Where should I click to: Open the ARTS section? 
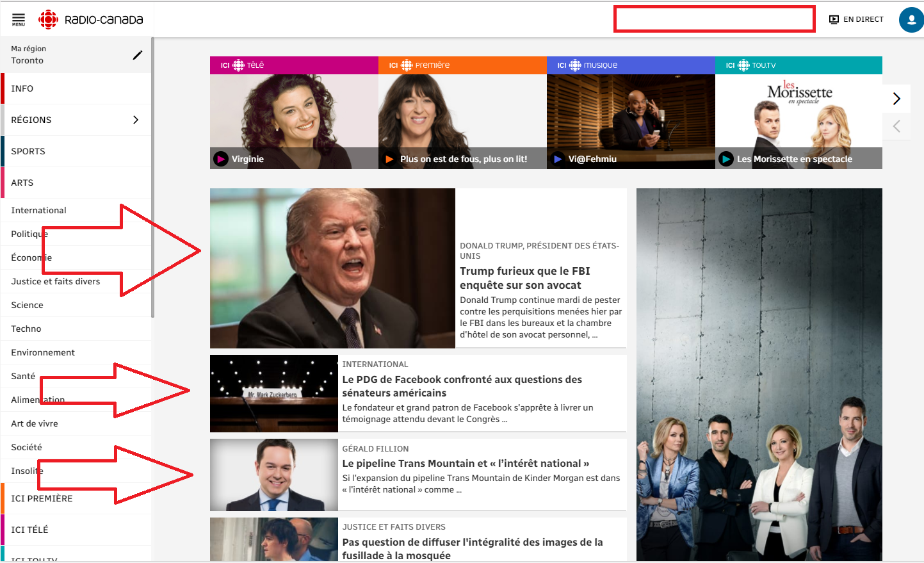pos(77,183)
